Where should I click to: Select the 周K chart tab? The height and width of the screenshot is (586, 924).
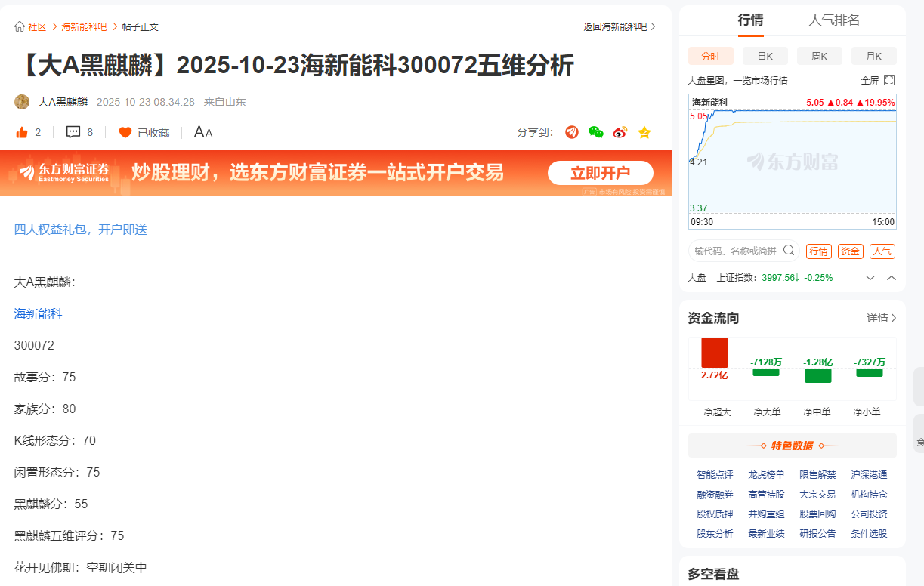(x=820, y=56)
